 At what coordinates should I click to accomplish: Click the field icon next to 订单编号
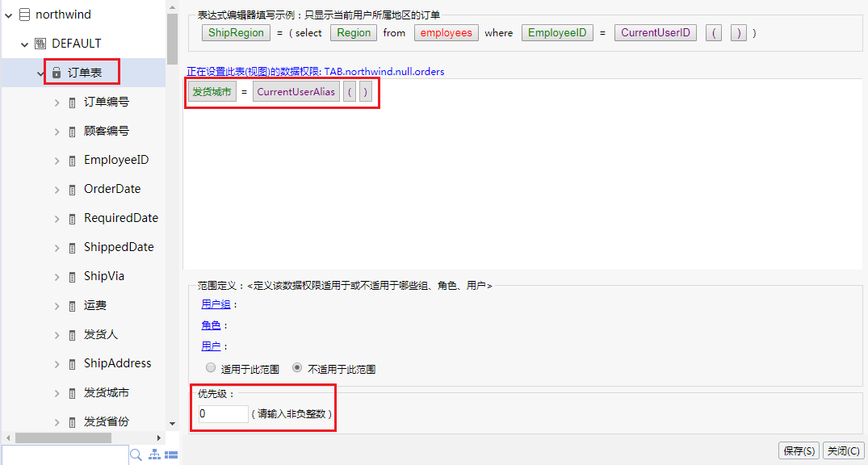point(72,103)
